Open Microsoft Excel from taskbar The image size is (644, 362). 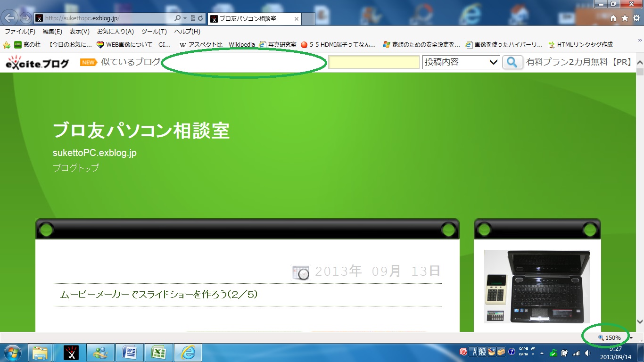coord(158,353)
